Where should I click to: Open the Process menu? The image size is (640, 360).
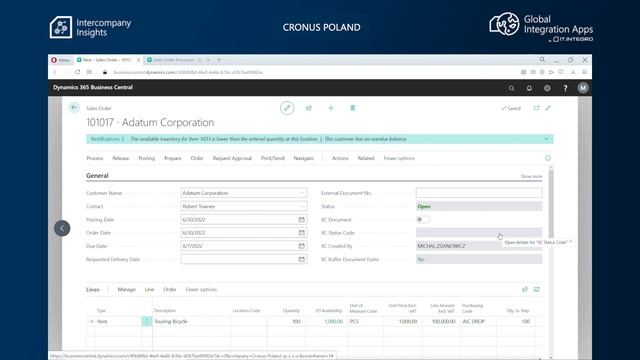point(95,158)
